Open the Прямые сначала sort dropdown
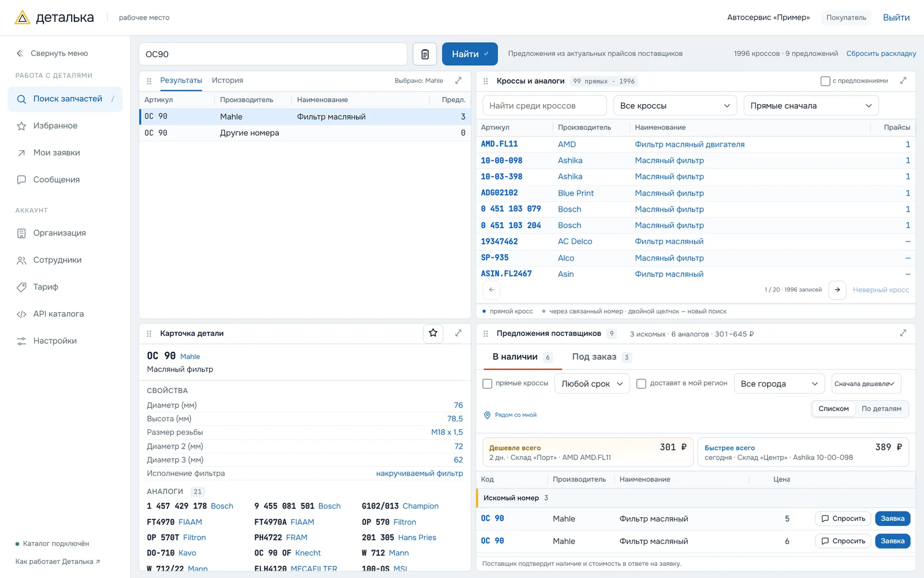 point(811,106)
